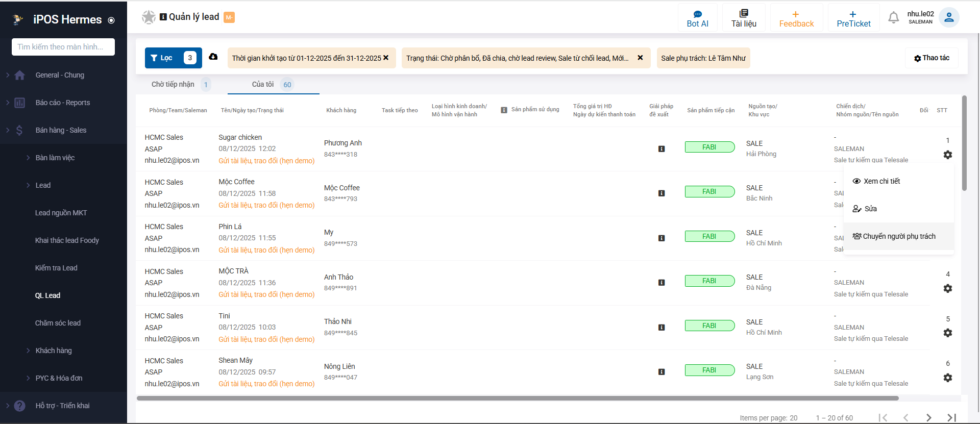Click the info icon in MỘC TRÀ row
This screenshot has height=424, width=980.
pos(661,283)
